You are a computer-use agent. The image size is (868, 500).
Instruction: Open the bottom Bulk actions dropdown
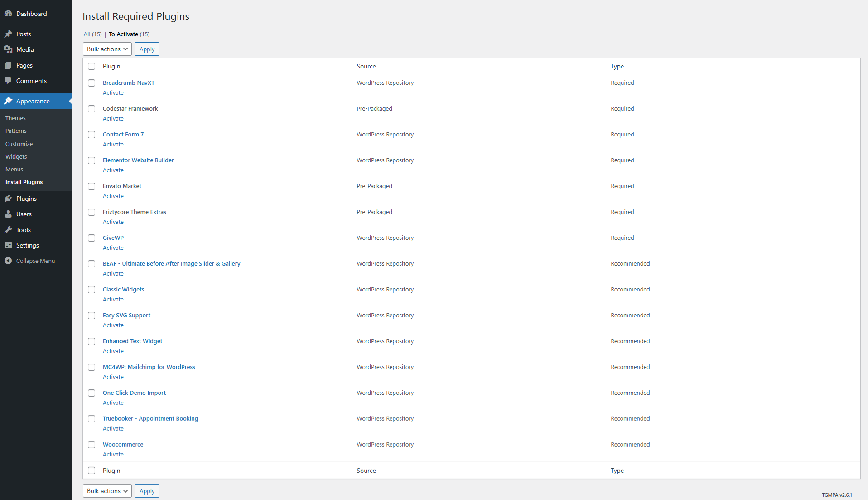tap(107, 491)
